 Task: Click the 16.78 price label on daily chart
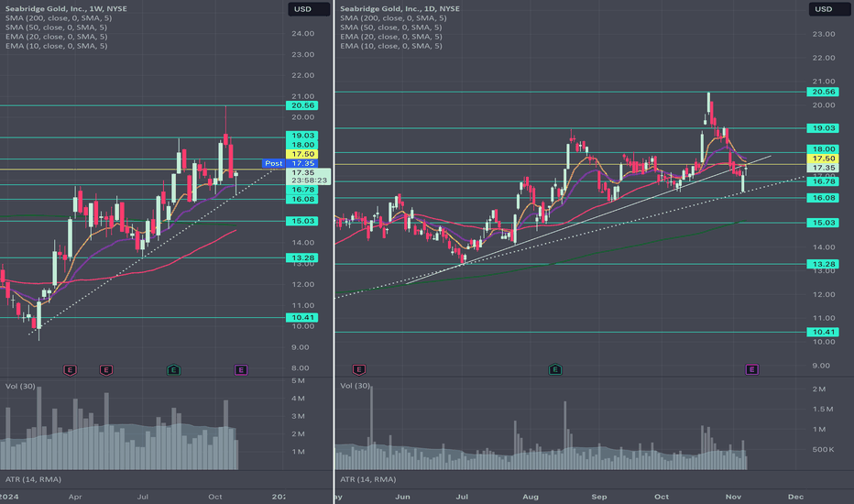tap(823, 181)
